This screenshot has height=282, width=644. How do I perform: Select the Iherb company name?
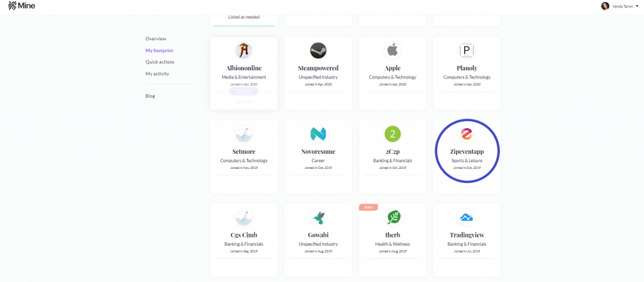coord(392,235)
